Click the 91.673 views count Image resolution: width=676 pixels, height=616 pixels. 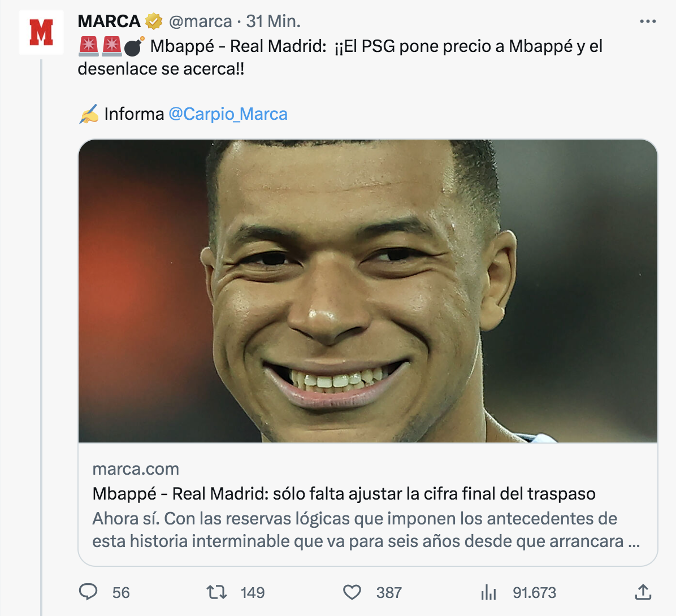534,592
